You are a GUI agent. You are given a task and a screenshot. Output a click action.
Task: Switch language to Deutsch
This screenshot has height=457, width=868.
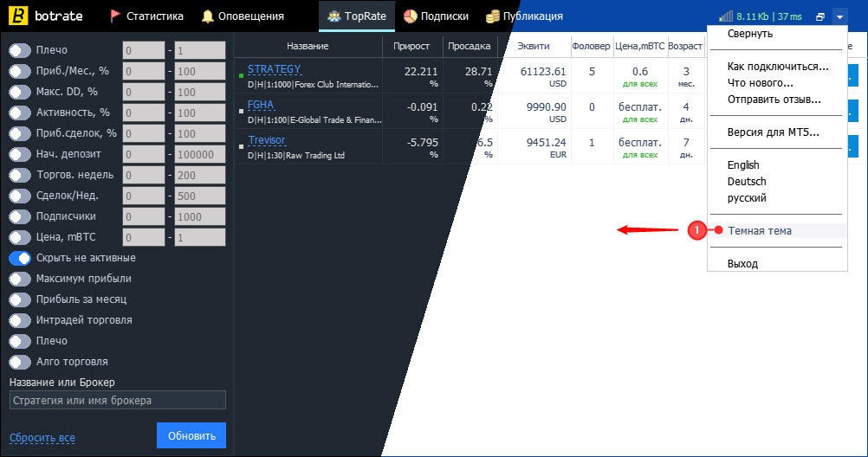coord(746,182)
